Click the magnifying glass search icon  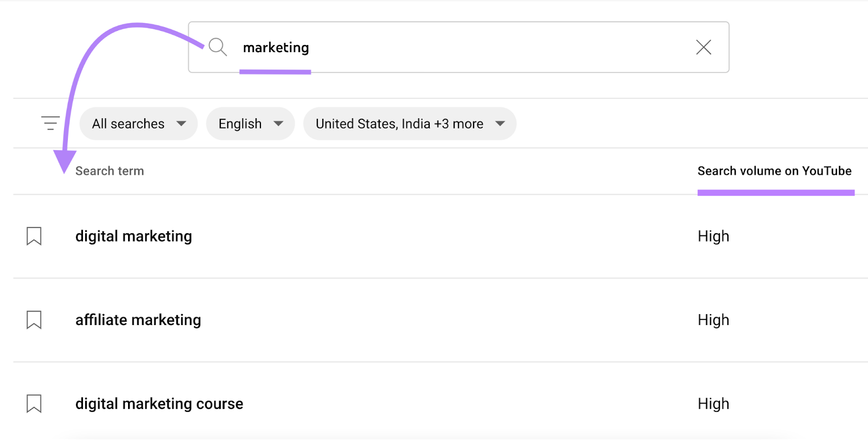pos(218,47)
